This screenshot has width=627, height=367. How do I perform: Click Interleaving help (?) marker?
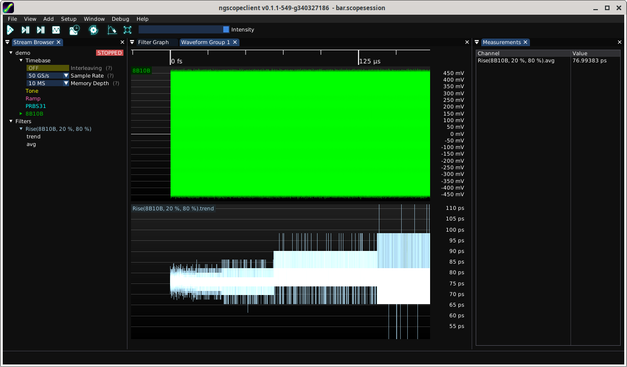tap(109, 68)
